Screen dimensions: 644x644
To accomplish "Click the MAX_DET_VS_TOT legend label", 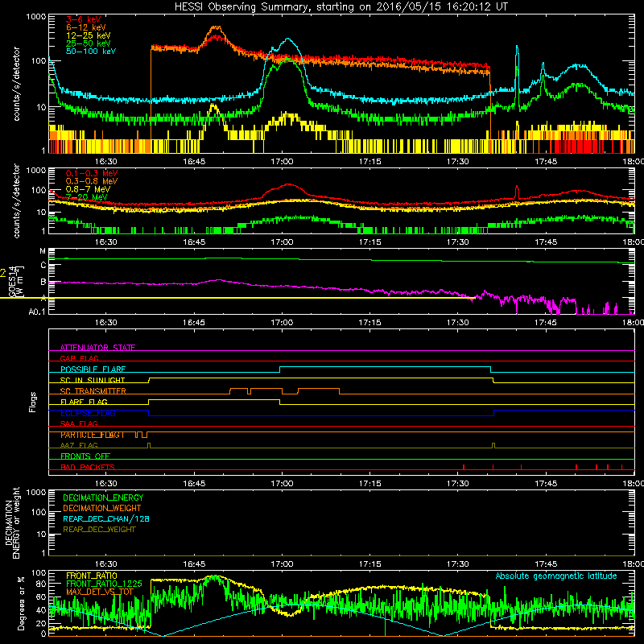I will [100, 592].
